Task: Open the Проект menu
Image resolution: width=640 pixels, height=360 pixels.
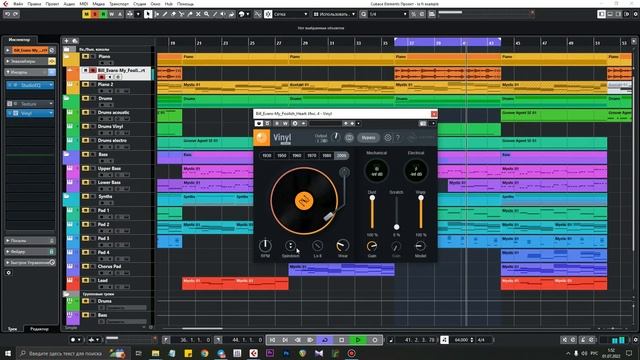Action: point(52,4)
